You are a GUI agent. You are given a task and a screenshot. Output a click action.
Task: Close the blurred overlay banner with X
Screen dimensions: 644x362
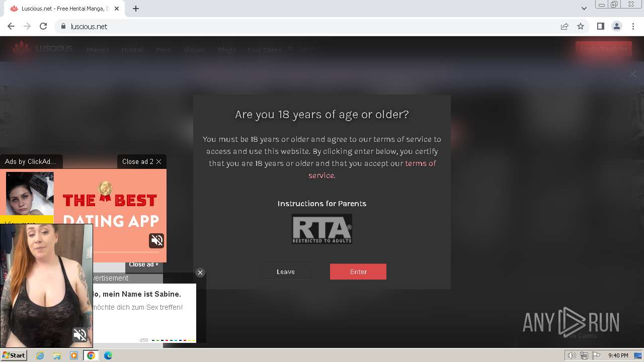(633, 74)
